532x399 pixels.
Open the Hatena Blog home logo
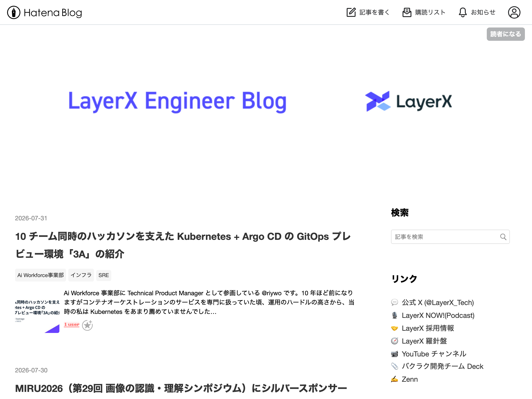[x=45, y=12]
